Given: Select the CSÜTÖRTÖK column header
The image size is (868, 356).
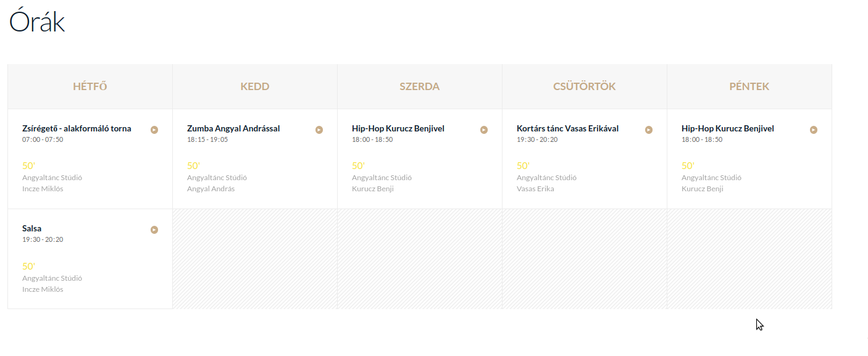Looking at the screenshot, I should (x=585, y=86).
